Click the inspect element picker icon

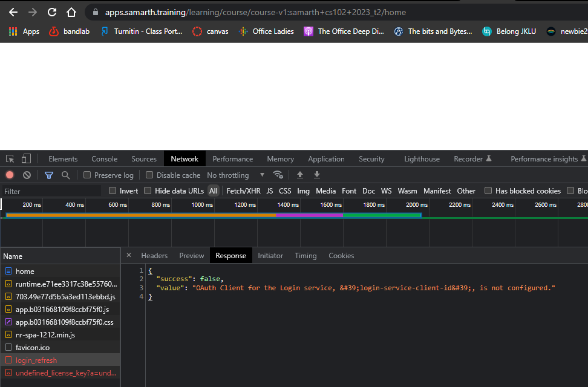pos(10,159)
